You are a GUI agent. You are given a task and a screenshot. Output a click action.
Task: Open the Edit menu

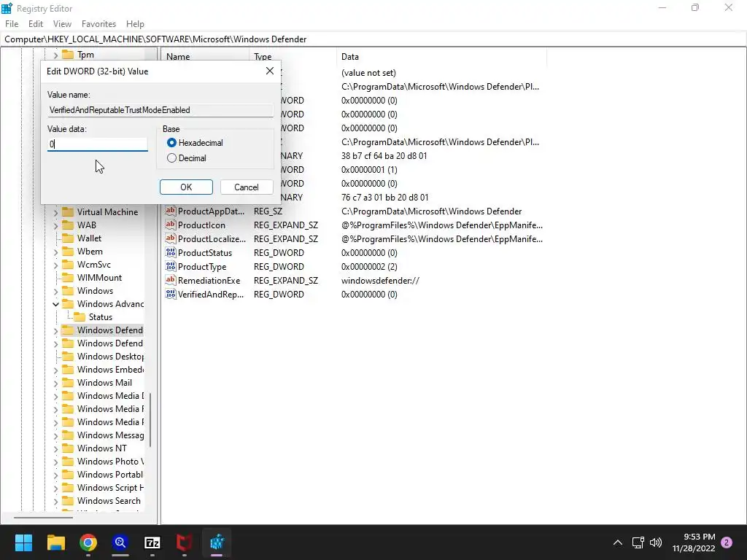pyautogui.click(x=36, y=24)
